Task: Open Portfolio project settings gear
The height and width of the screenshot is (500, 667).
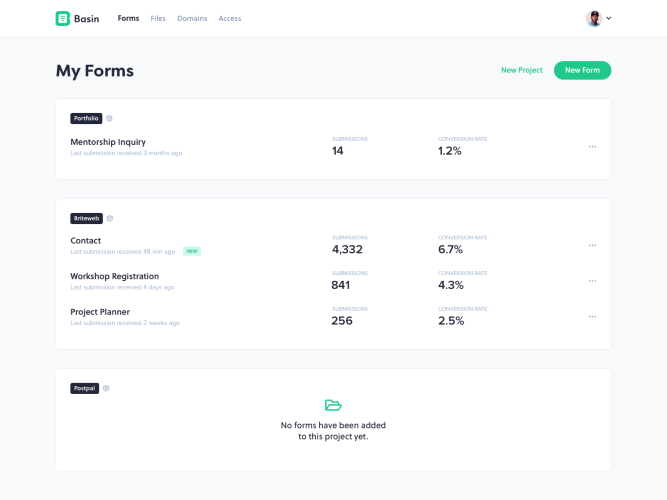Action: coord(109,118)
